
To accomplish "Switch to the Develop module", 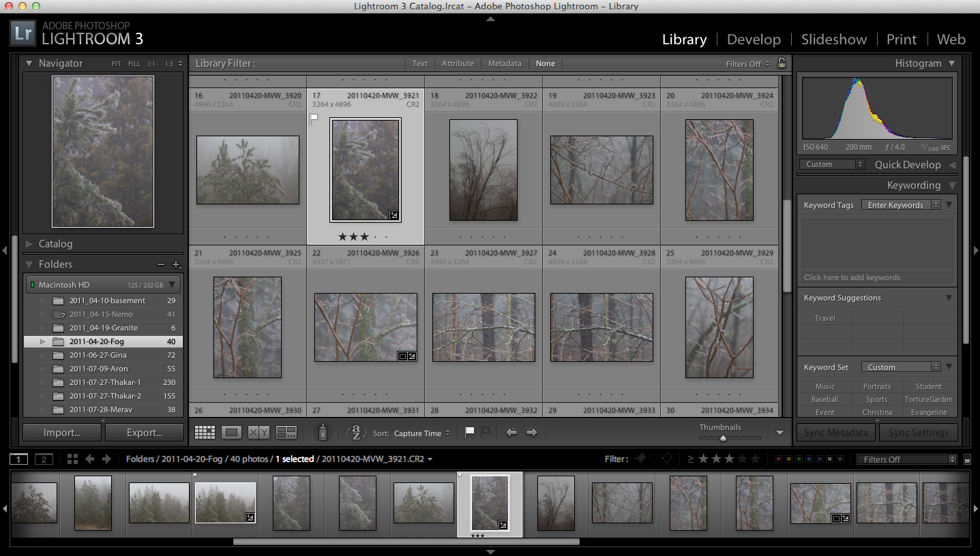I will coord(753,40).
